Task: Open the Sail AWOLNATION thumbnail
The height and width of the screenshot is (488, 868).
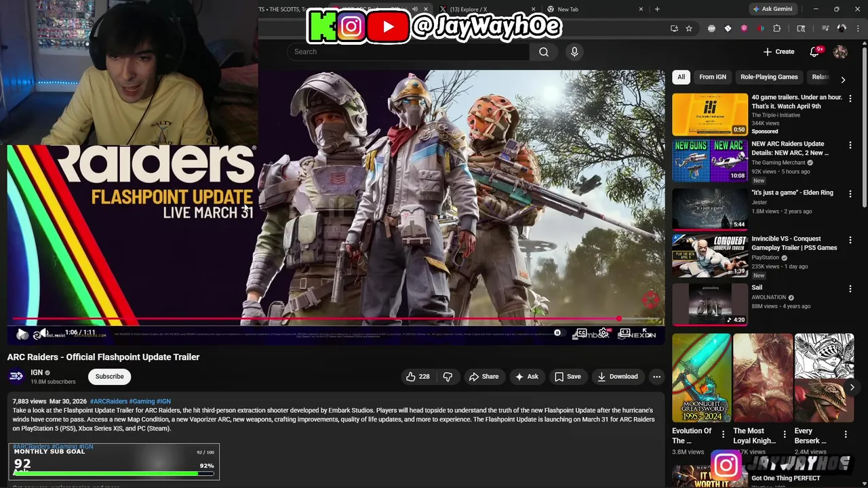Action: click(710, 304)
